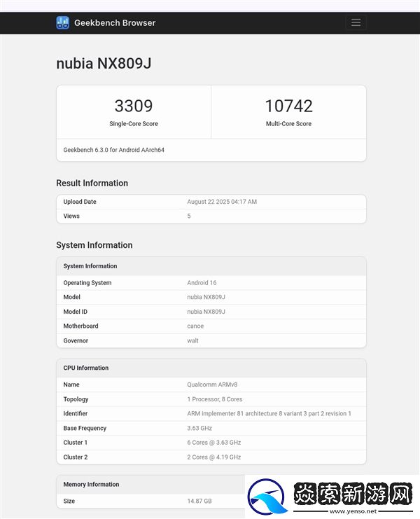Click the Multi-Core Score label
Image resolution: width=420 pixels, height=519 pixels.
(288, 124)
